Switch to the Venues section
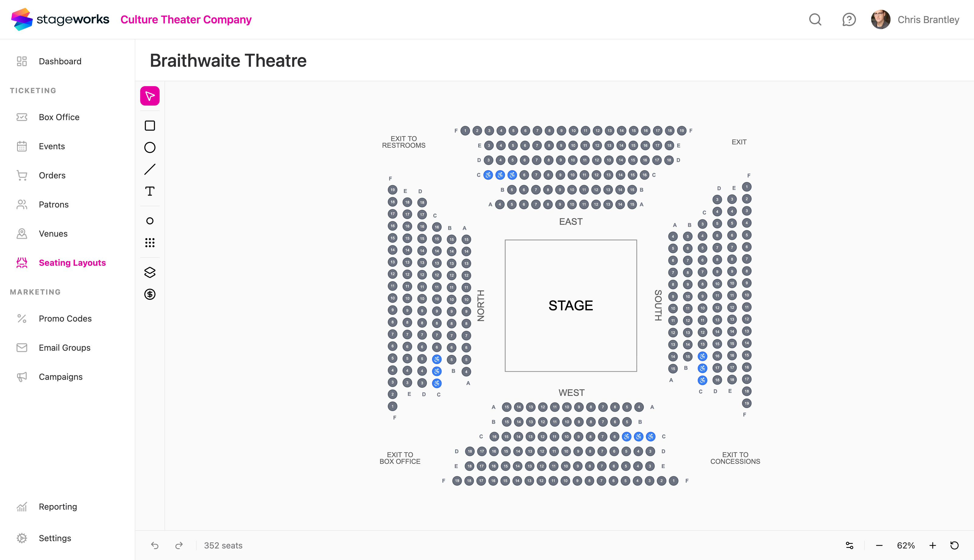Screen dimensions: 974x560 click(53, 234)
